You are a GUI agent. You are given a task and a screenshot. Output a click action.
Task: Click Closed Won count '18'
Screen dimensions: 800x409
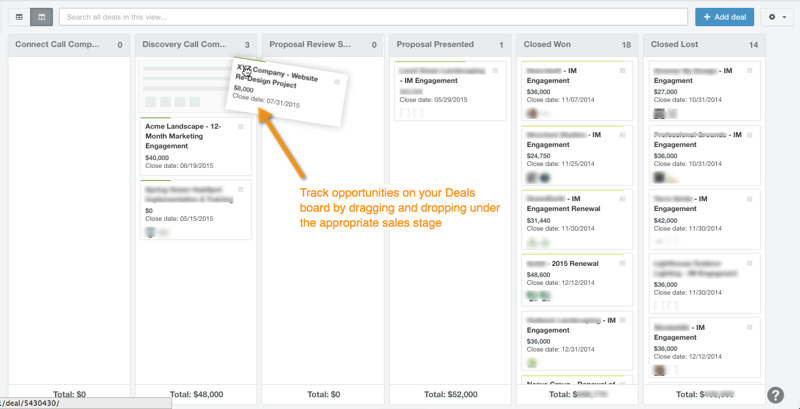[627, 45]
